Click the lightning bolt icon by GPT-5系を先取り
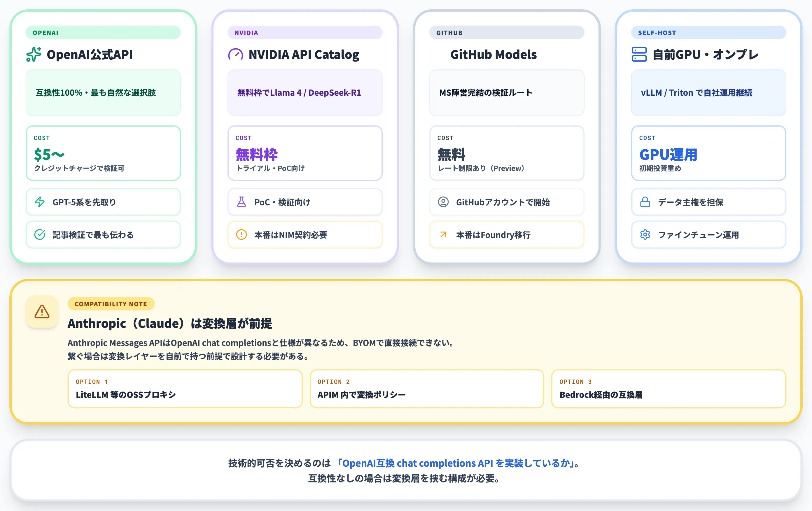 tap(40, 202)
